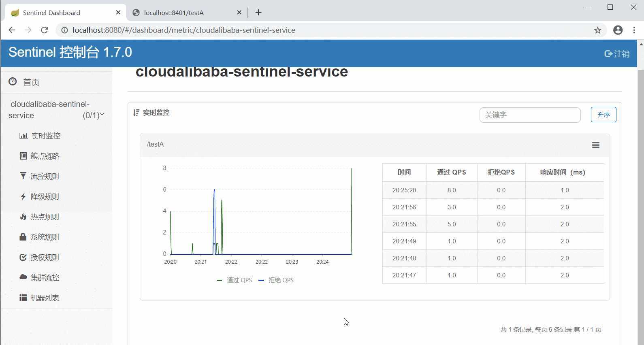Click the browser forward arrow
Viewport: 644px width, 345px height.
click(28, 30)
